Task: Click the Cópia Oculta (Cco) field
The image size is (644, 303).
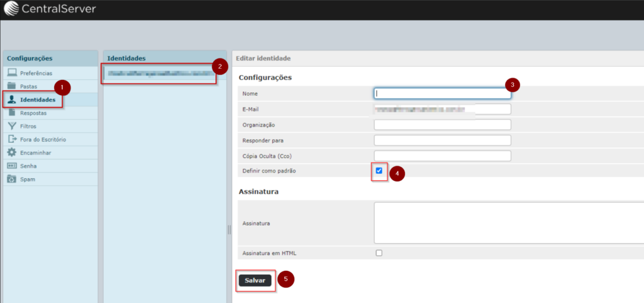Action: click(442, 156)
